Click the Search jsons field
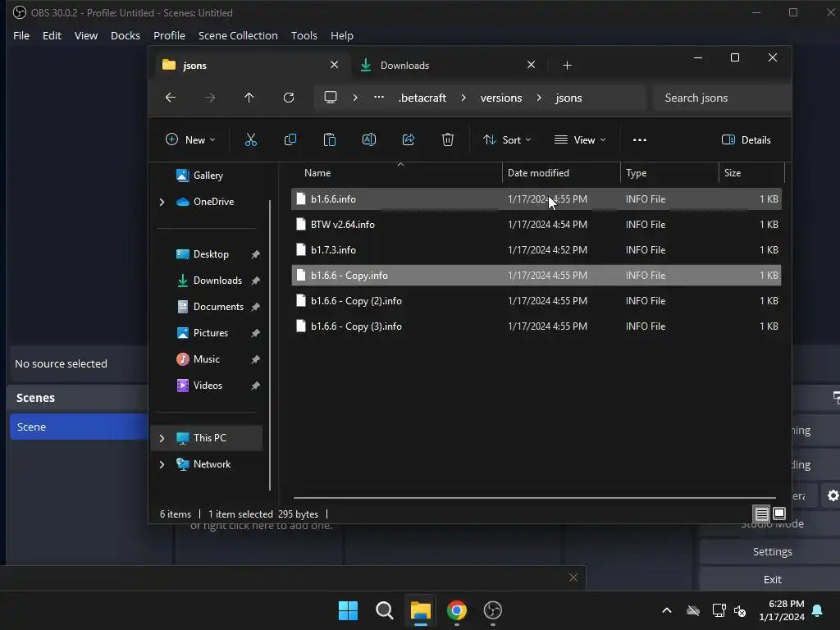Image resolution: width=840 pixels, height=630 pixels. tap(721, 98)
